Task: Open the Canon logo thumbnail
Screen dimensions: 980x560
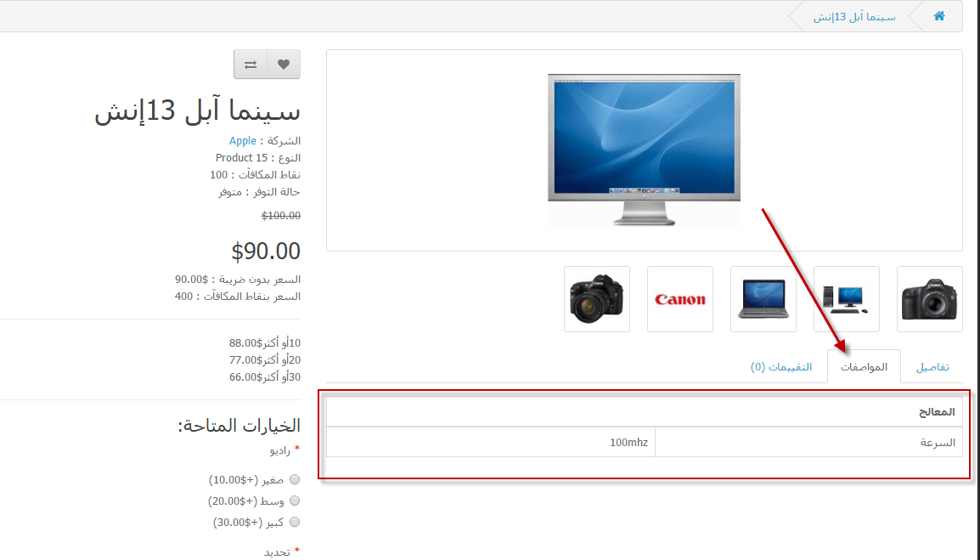Action: click(x=680, y=299)
